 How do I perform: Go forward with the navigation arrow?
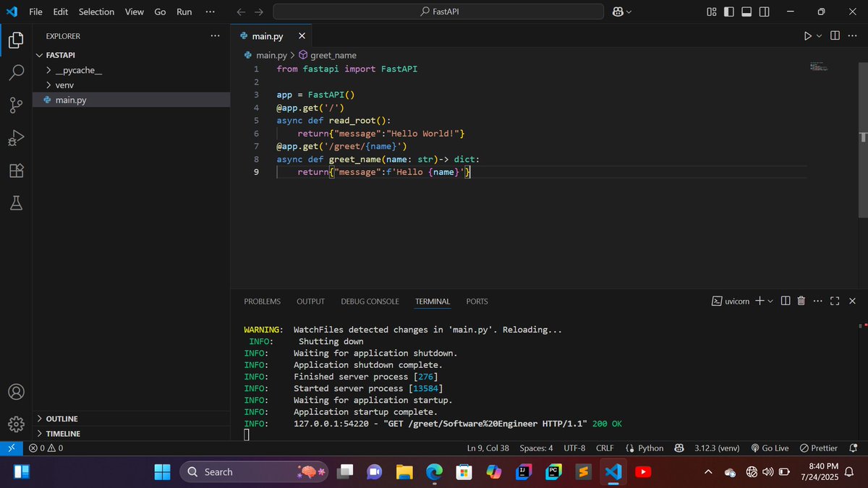(x=259, y=12)
